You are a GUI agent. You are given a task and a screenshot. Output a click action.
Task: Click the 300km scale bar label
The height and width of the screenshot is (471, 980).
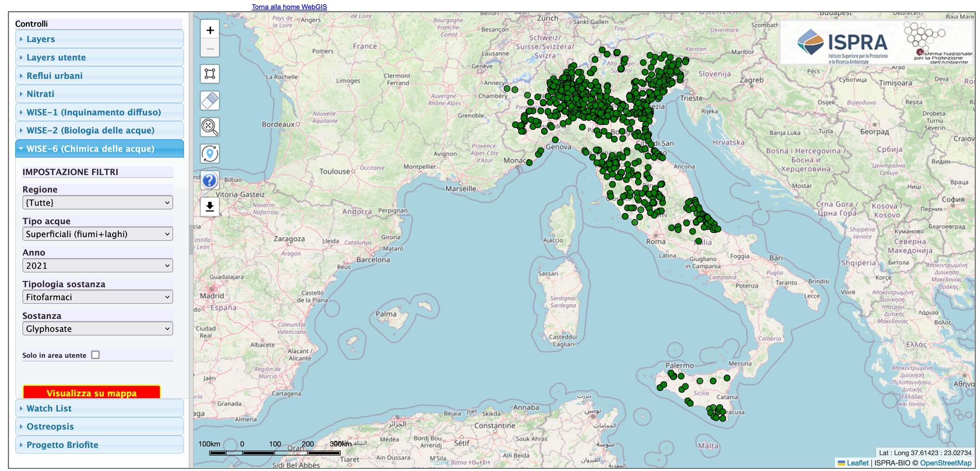(340, 444)
